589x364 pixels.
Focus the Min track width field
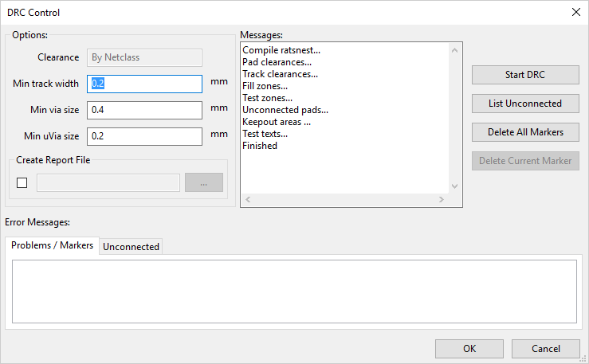(145, 83)
